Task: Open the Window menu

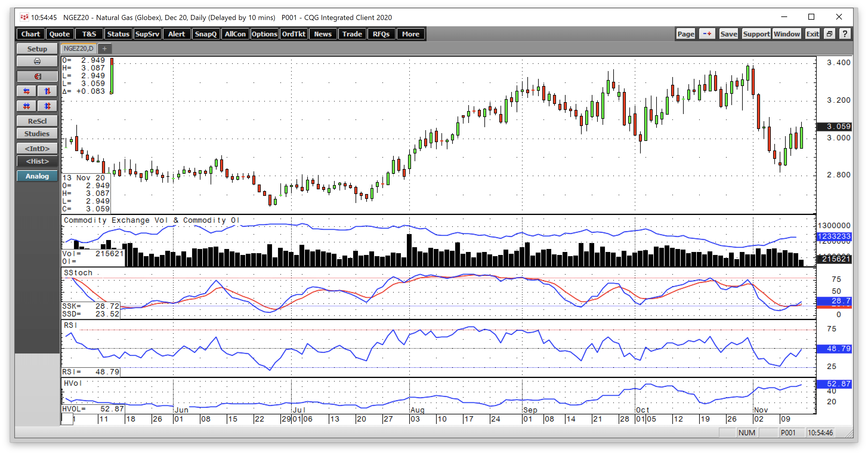Action: 787,33
